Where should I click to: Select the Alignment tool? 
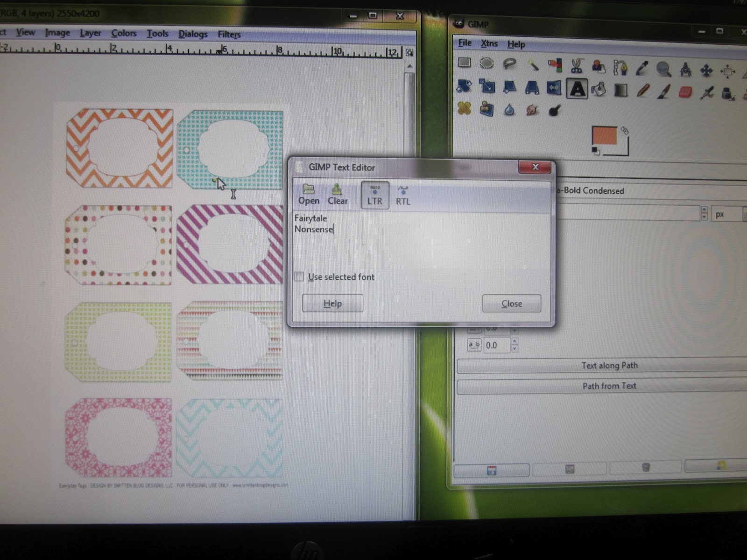click(727, 72)
